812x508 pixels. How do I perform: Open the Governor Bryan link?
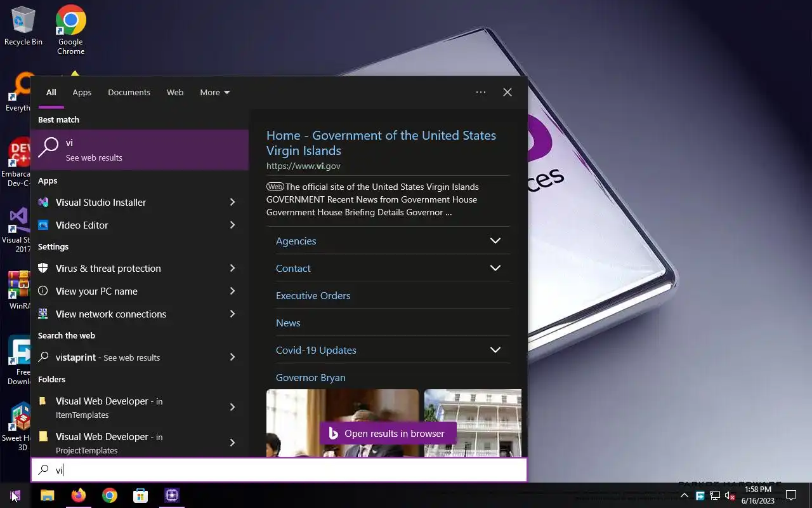coord(311,377)
